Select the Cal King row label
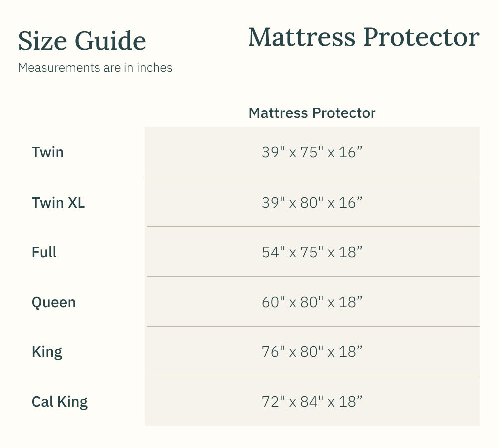 [x=60, y=402]
